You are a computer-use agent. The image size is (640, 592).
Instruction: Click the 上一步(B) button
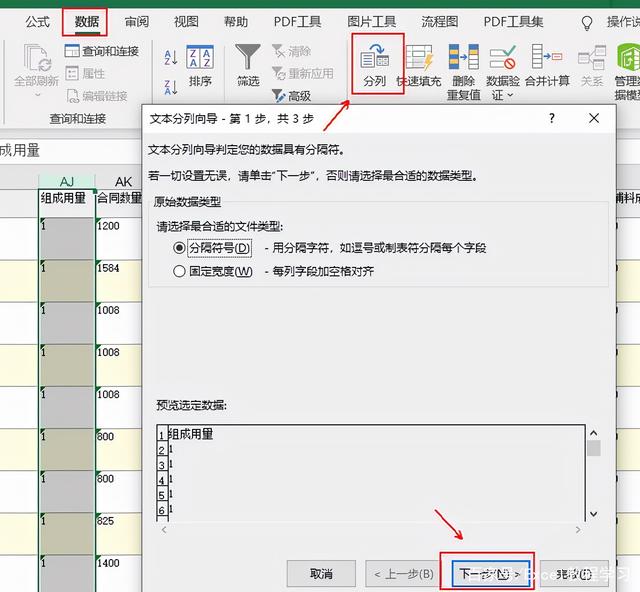coord(404,574)
